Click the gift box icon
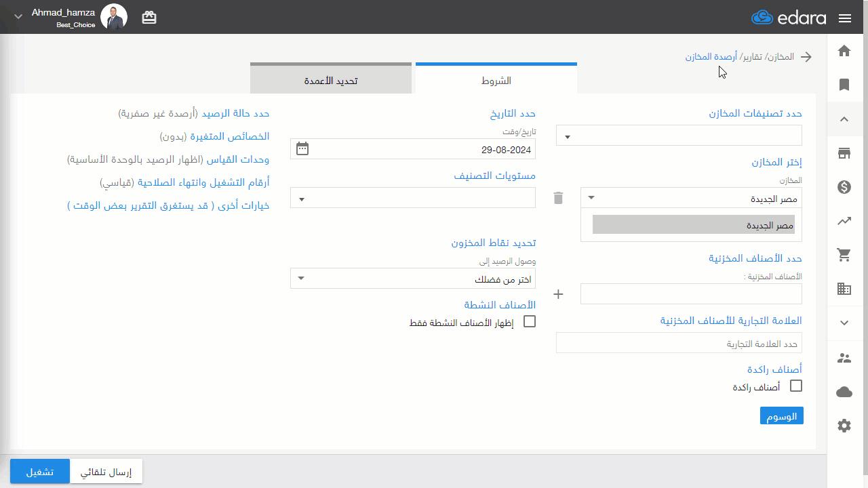The image size is (868, 488). click(x=149, y=18)
